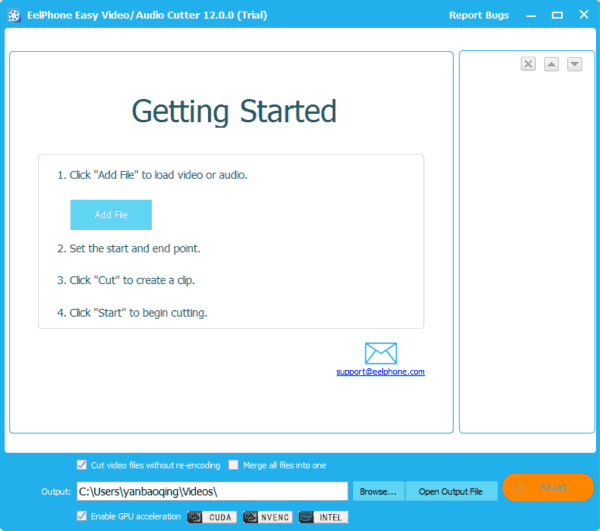Toggle Enable GPU acceleration checkbox
This screenshot has height=531, width=600.
click(x=82, y=516)
